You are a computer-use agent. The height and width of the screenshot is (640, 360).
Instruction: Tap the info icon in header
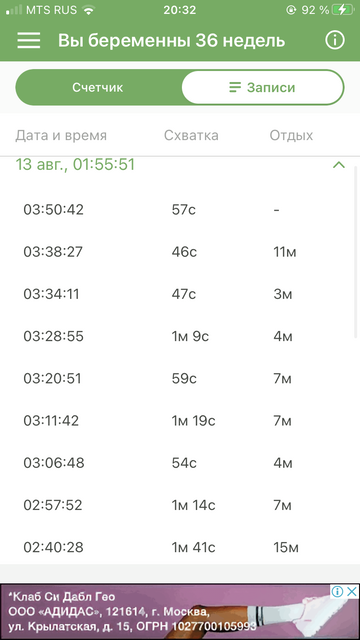(x=335, y=40)
